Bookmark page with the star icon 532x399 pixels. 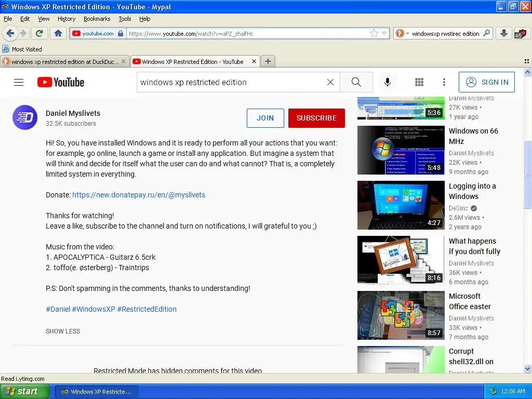click(374, 33)
